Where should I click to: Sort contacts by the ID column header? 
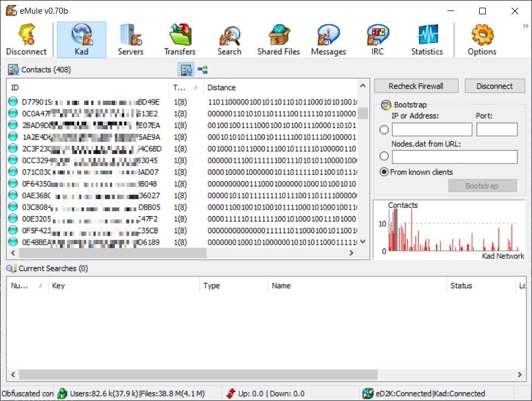click(88, 87)
